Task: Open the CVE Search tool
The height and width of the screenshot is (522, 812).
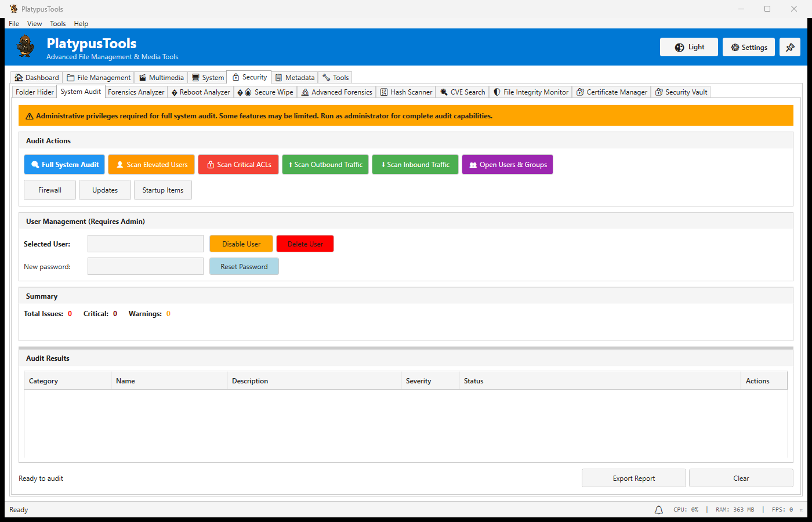Action: click(462, 92)
